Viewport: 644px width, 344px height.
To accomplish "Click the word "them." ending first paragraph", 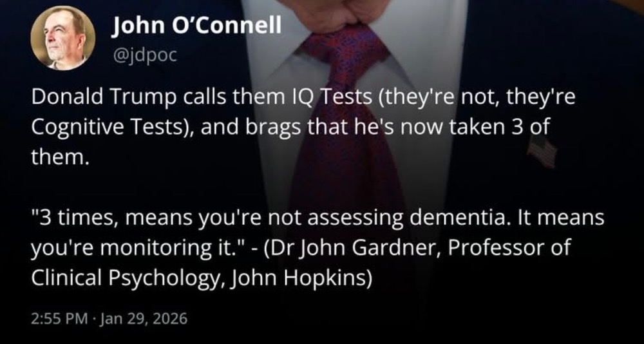I will click(x=59, y=157).
